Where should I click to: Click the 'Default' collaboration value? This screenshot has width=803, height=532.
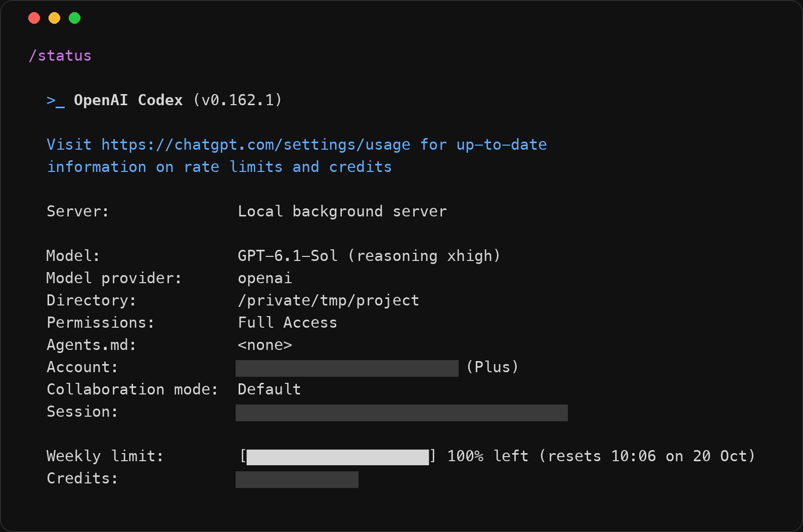(x=270, y=389)
